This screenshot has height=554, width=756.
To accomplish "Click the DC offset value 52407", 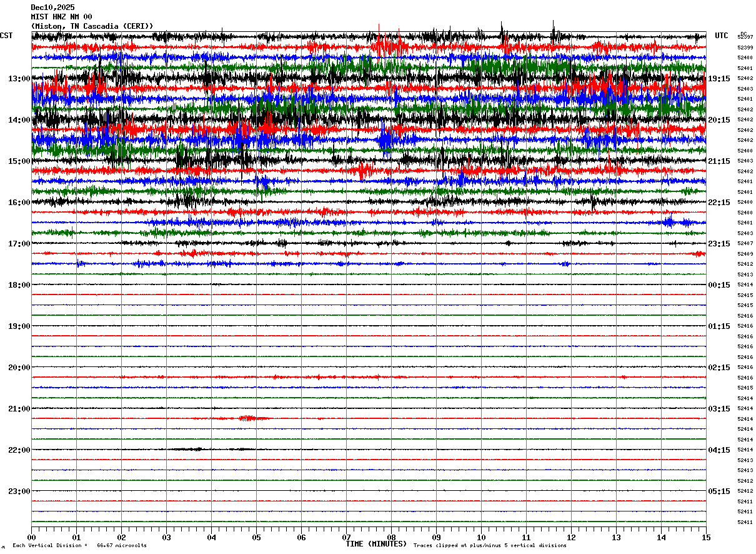I will 745,243.
